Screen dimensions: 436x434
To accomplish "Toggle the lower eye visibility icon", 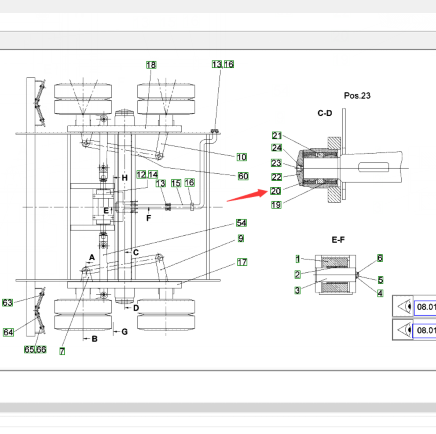I will coord(403,330).
